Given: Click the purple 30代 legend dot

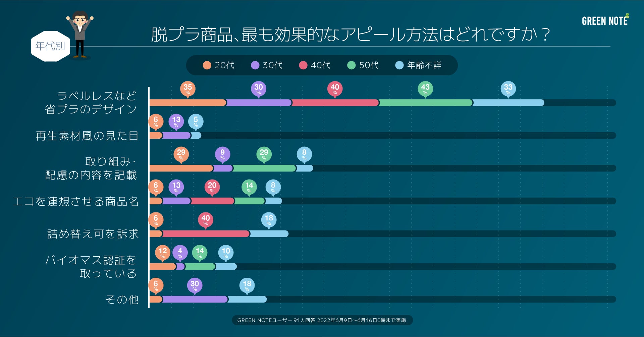Looking at the screenshot, I should [255, 65].
